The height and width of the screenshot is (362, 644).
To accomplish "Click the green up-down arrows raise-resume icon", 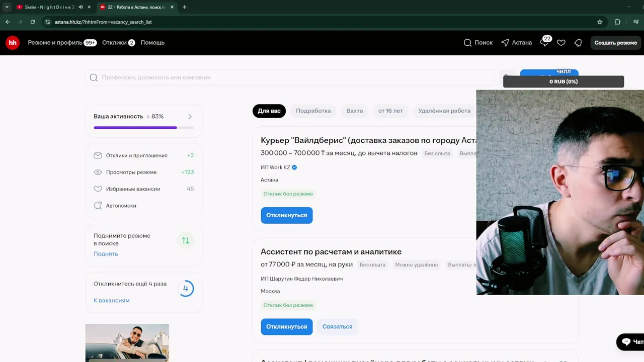I will pyautogui.click(x=186, y=240).
